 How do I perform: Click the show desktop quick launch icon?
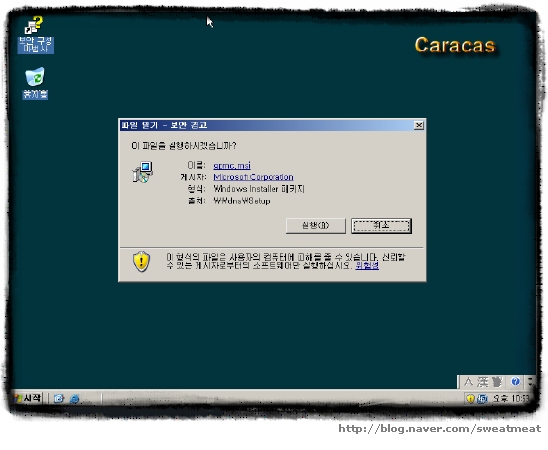[59, 399]
